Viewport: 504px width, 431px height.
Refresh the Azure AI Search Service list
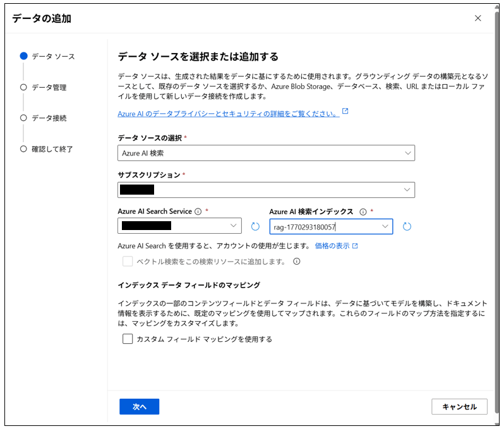click(x=255, y=226)
